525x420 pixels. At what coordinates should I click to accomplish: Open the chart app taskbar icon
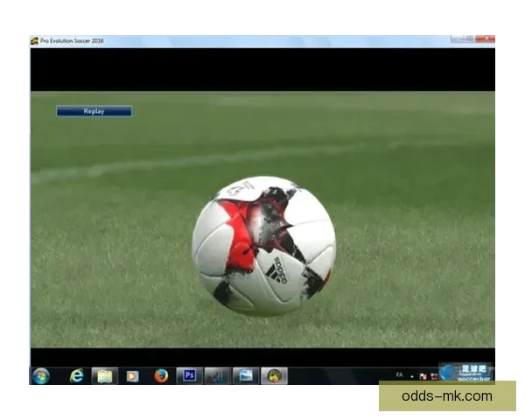tap(217, 375)
